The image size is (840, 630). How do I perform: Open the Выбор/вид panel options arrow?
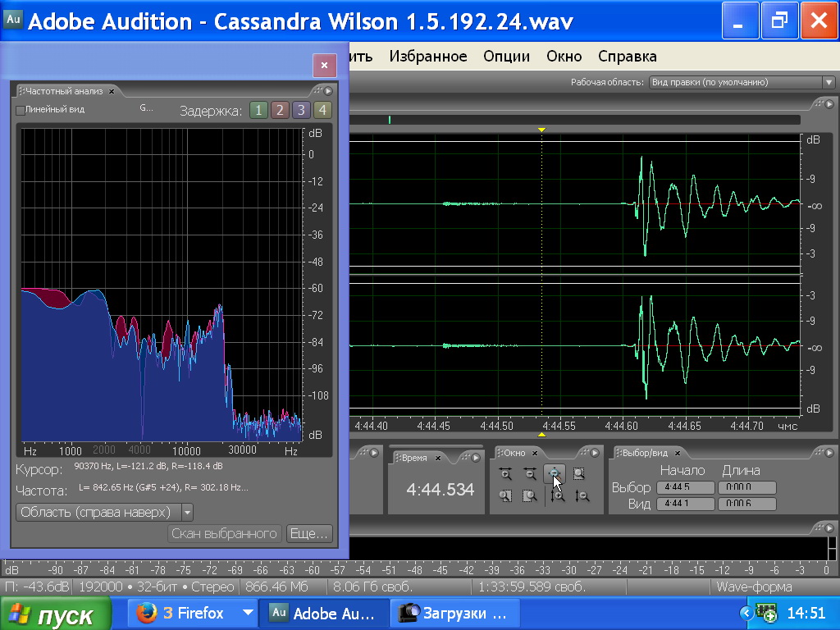pyautogui.click(x=829, y=453)
